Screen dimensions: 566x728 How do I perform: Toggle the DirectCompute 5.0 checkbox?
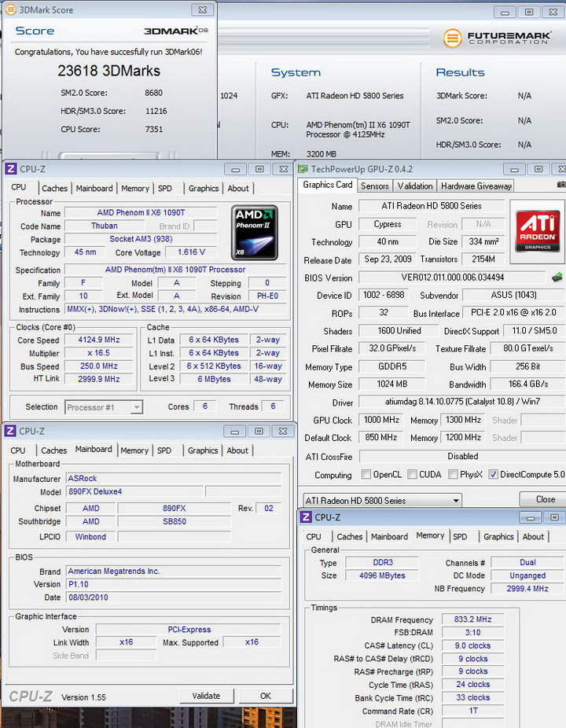[493, 475]
